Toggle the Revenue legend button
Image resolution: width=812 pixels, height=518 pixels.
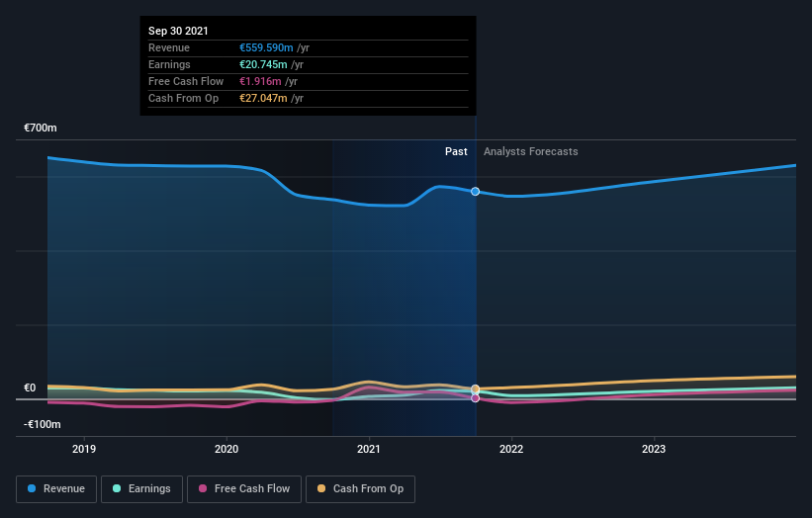(x=56, y=489)
